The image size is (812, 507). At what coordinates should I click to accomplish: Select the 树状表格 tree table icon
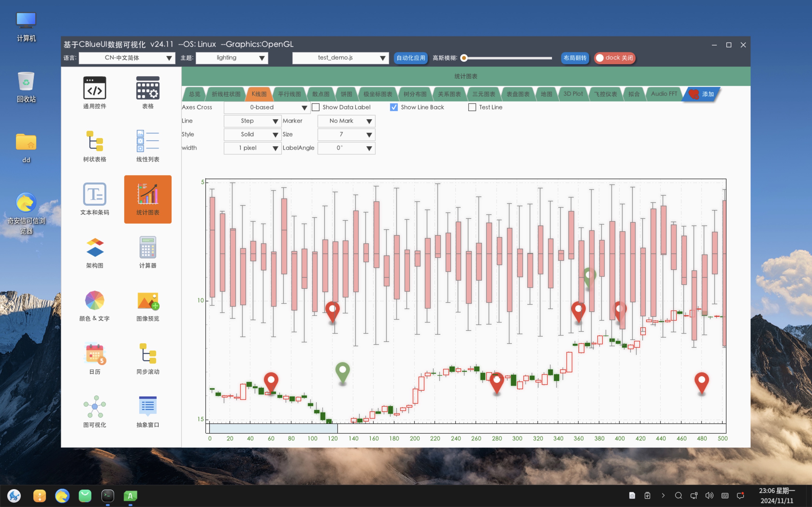click(x=95, y=141)
